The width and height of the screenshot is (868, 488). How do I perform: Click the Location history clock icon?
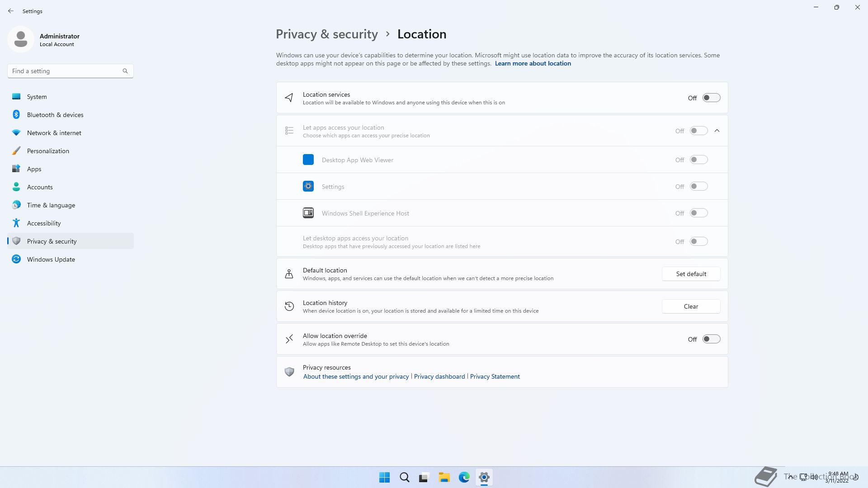[289, 306]
